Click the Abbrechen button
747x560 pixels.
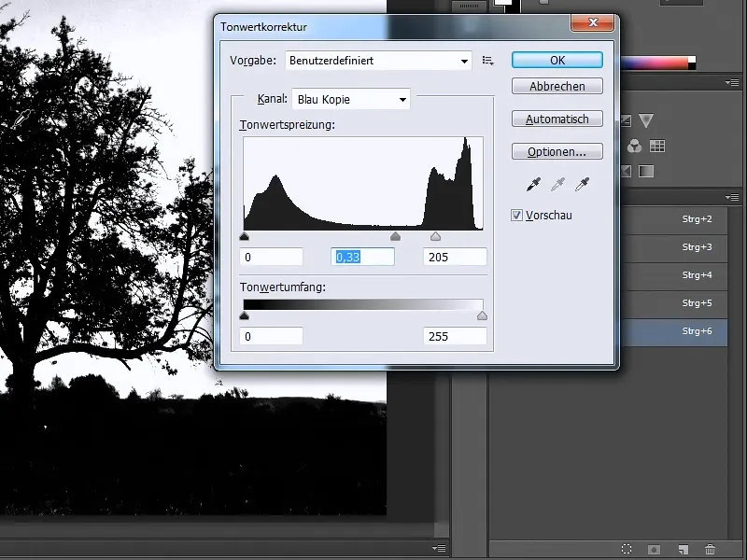click(x=557, y=86)
